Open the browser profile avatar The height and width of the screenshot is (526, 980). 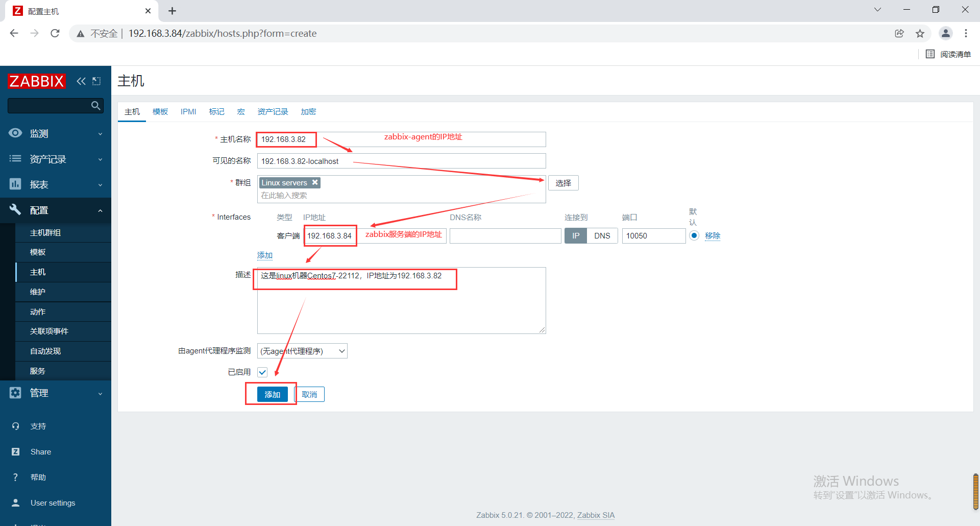(945, 33)
